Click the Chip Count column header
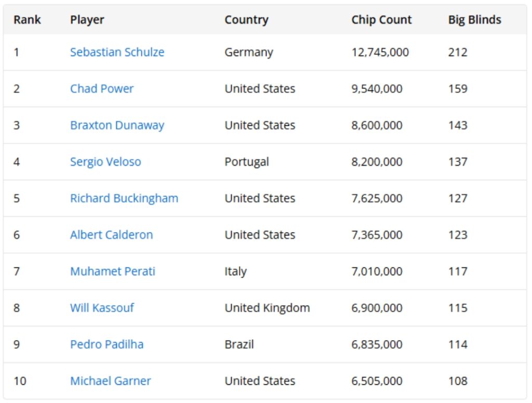The height and width of the screenshot is (403, 532). point(381,20)
